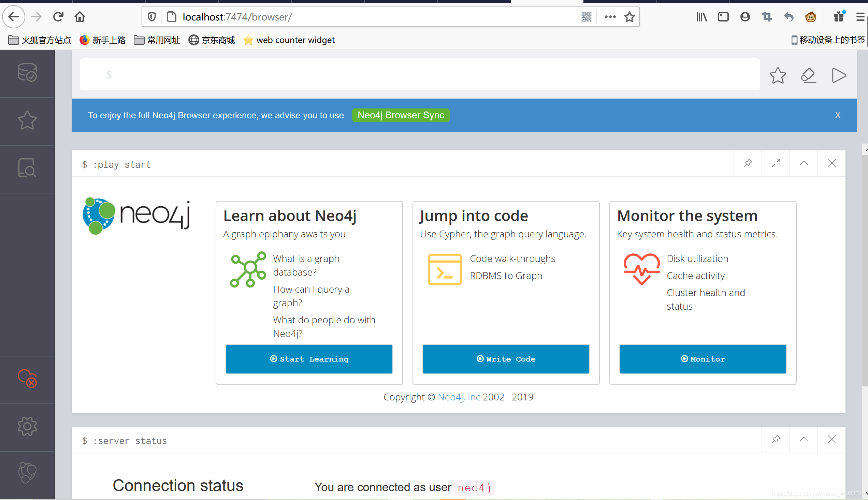868x500 pixels.
Task: Open the Tampermonkey monkey extension icon
Action: tap(811, 16)
